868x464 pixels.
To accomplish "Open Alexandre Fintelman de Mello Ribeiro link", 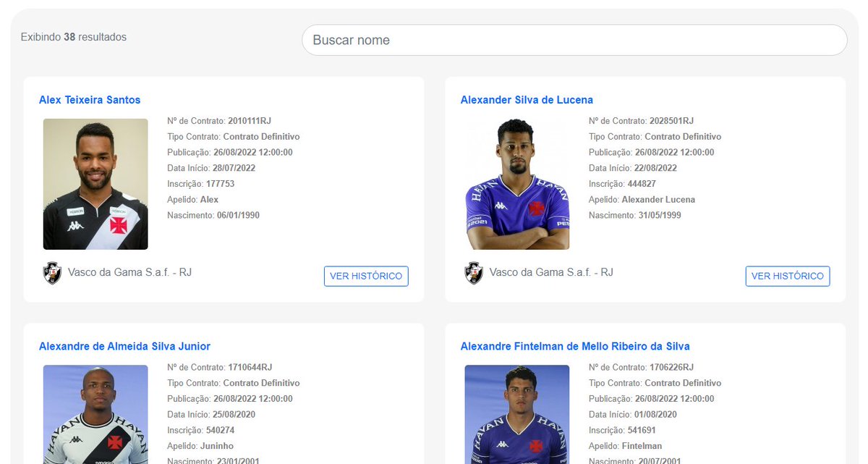I will (575, 346).
